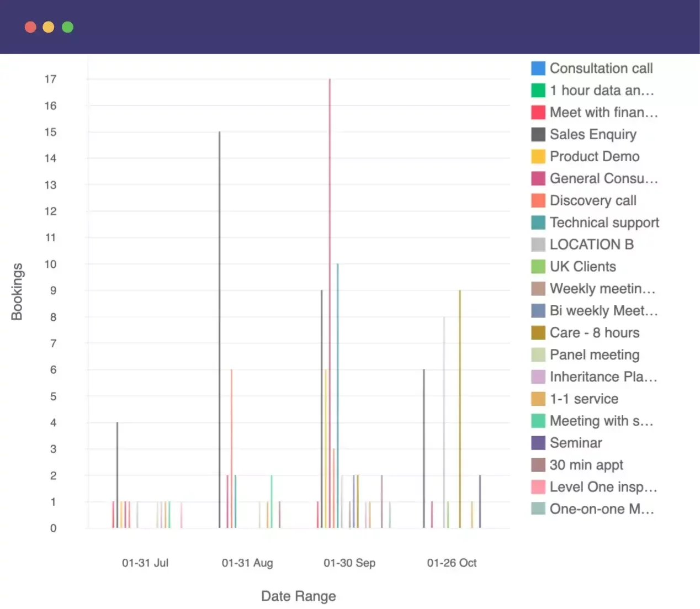The height and width of the screenshot is (609, 700).
Task: Select the UK Clients legend label
Action: point(582,267)
